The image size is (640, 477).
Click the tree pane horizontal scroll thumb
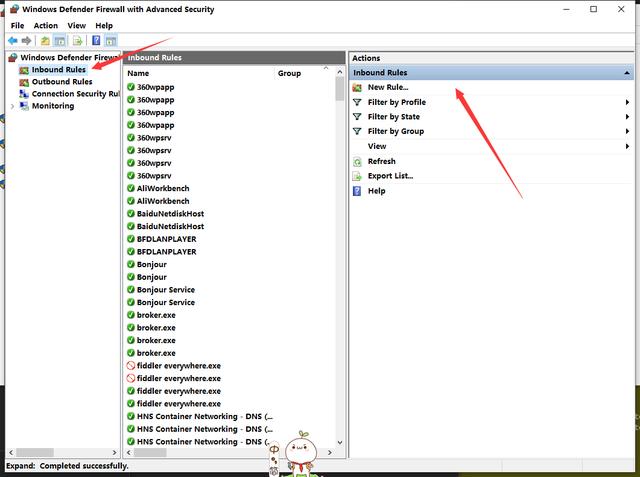pyautogui.click(x=35, y=453)
